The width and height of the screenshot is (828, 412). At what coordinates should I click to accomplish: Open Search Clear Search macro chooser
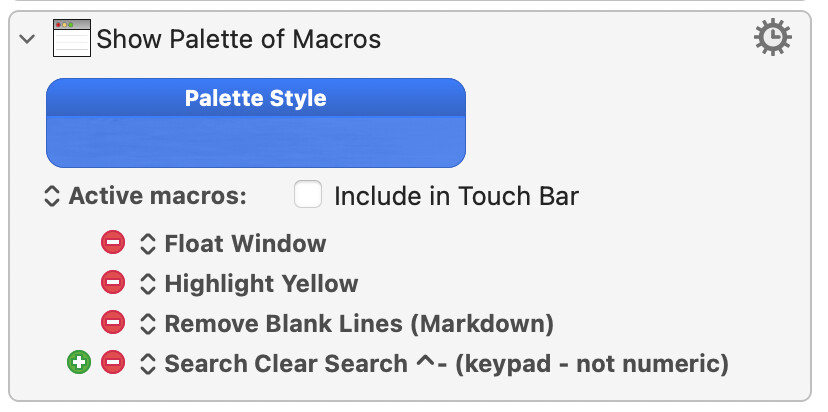click(148, 364)
